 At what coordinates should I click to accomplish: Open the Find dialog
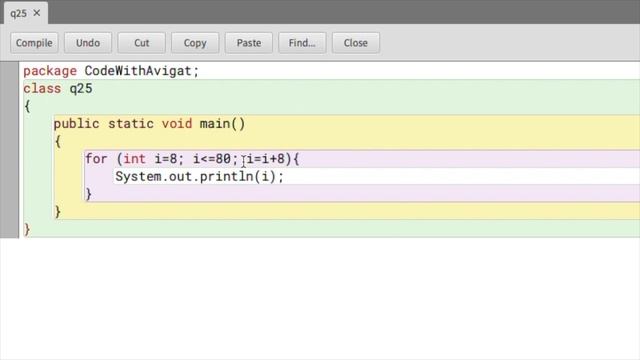coord(302,43)
